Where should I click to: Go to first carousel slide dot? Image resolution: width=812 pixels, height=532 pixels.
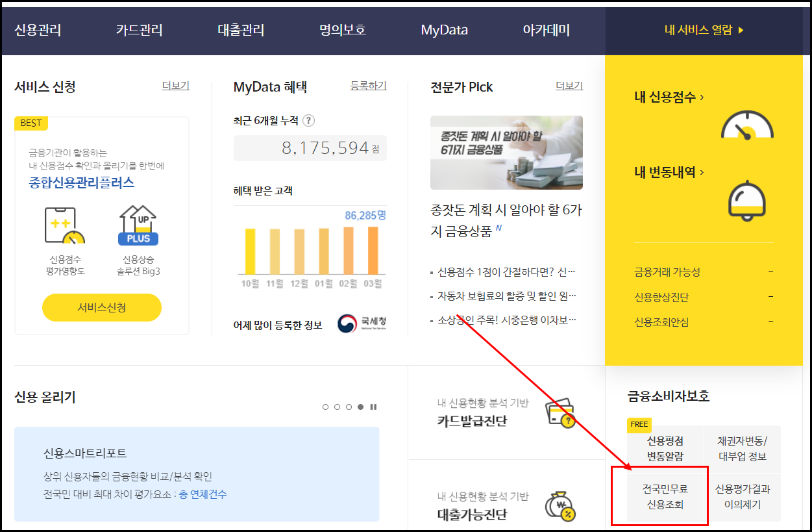(x=325, y=407)
